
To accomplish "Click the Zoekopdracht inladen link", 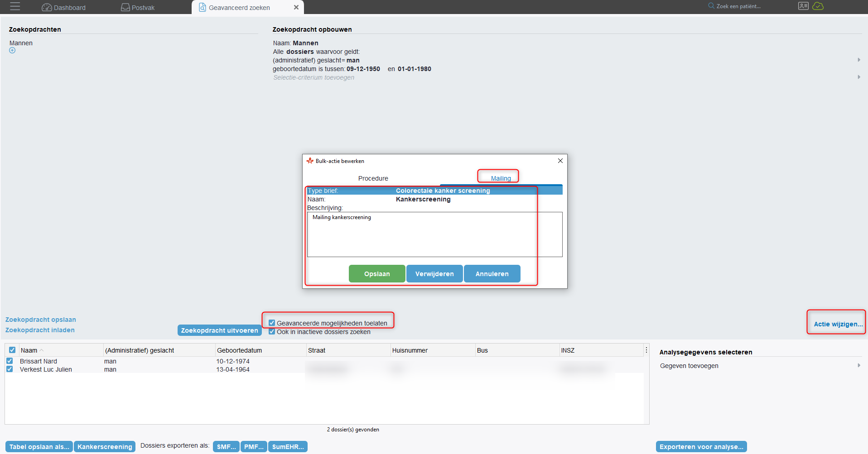I will [40, 330].
